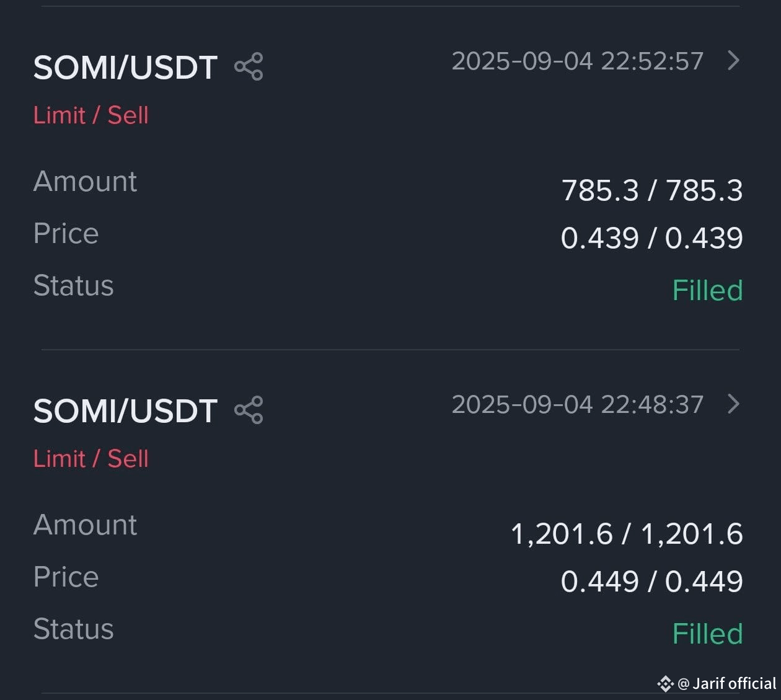Viewport: 781px width, 700px height.
Task: Select the 2025-09-04 22:52:57 timestamp
Action: pos(578,61)
